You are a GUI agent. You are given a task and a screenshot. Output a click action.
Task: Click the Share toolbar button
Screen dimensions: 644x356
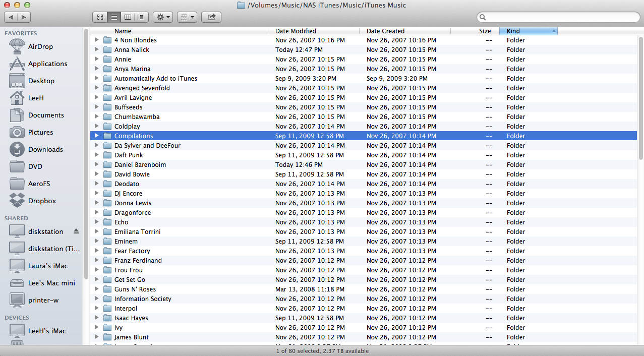point(211,17)
